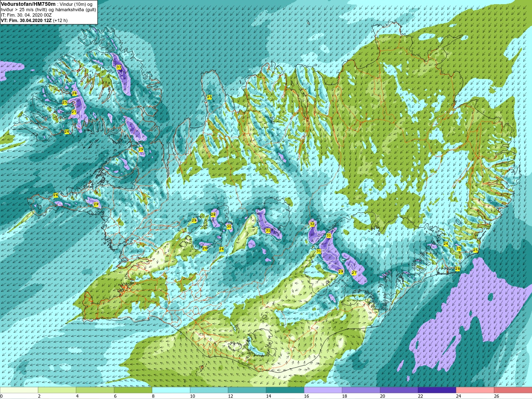Click the legend scale value '0'
Viewport: 532px width, 399px height.
2,396
